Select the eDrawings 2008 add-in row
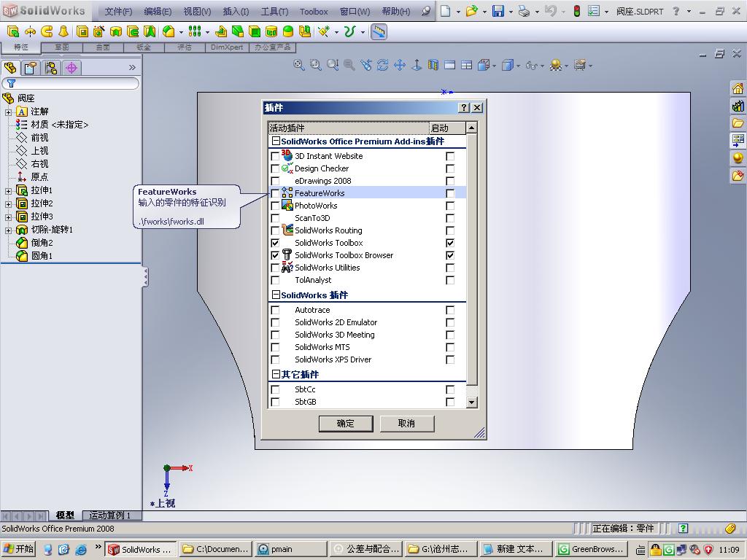This screenshot has height=560, width=747. (x=367, y=181)
